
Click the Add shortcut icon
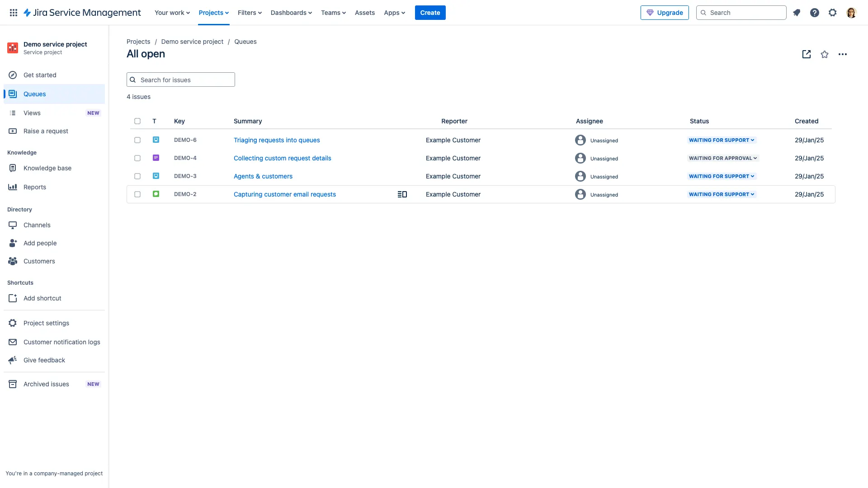click(x=13, y=298)
